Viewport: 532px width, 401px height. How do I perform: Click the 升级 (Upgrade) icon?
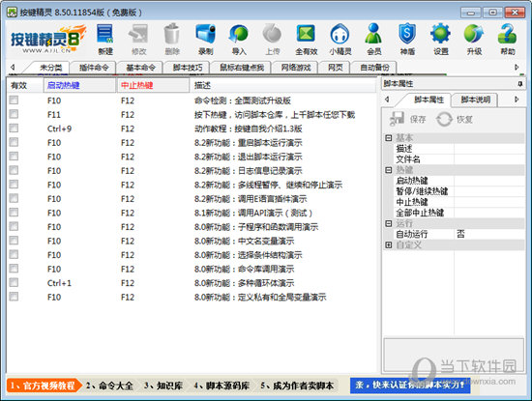pos(474,40)
